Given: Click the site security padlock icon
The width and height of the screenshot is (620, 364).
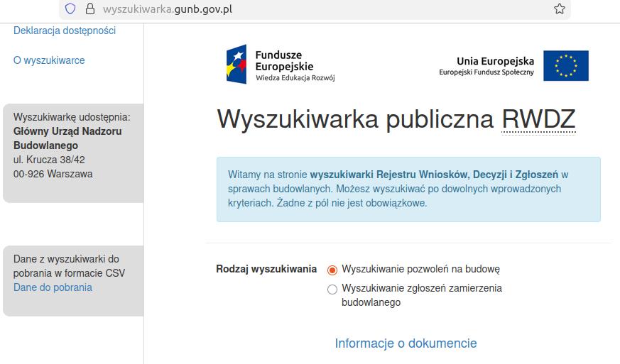Looking at the screenshot, I should tap(89, 9).
